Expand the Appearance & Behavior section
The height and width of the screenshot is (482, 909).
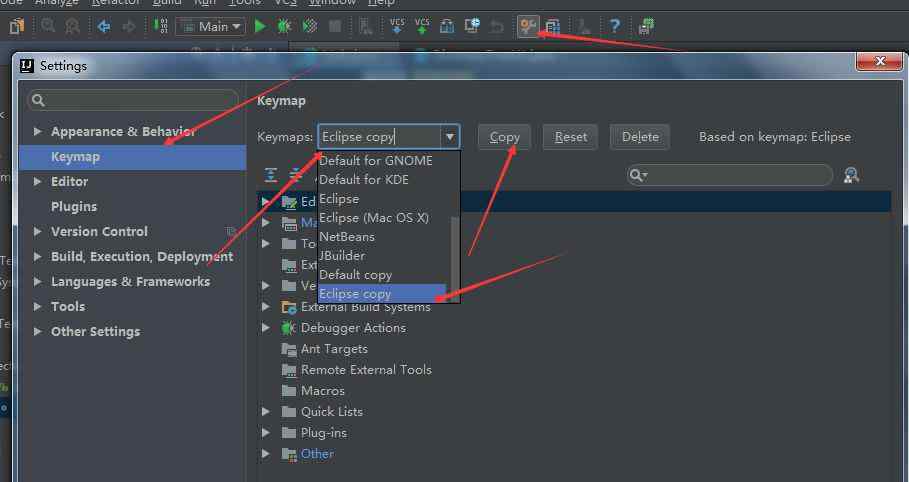[38, 132]
